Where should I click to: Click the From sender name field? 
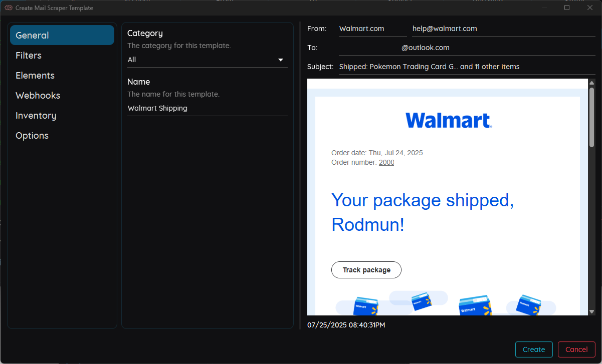(372, 29)
